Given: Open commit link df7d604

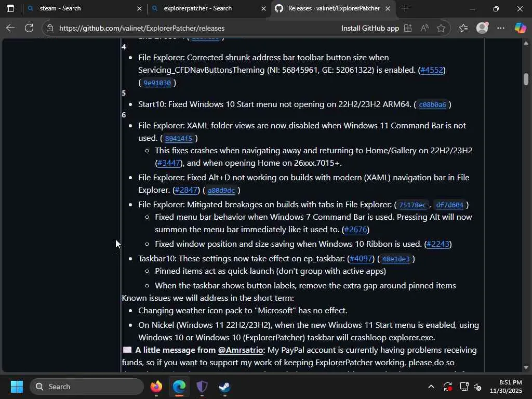Looking at the screenshot, I should click(x=449, y=205).
